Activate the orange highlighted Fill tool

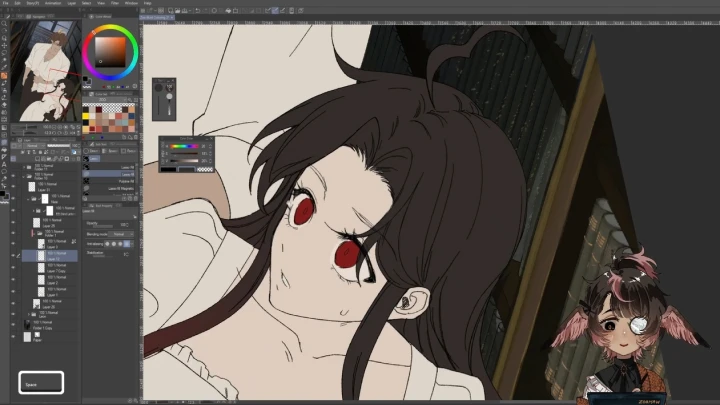coord(5,75)
